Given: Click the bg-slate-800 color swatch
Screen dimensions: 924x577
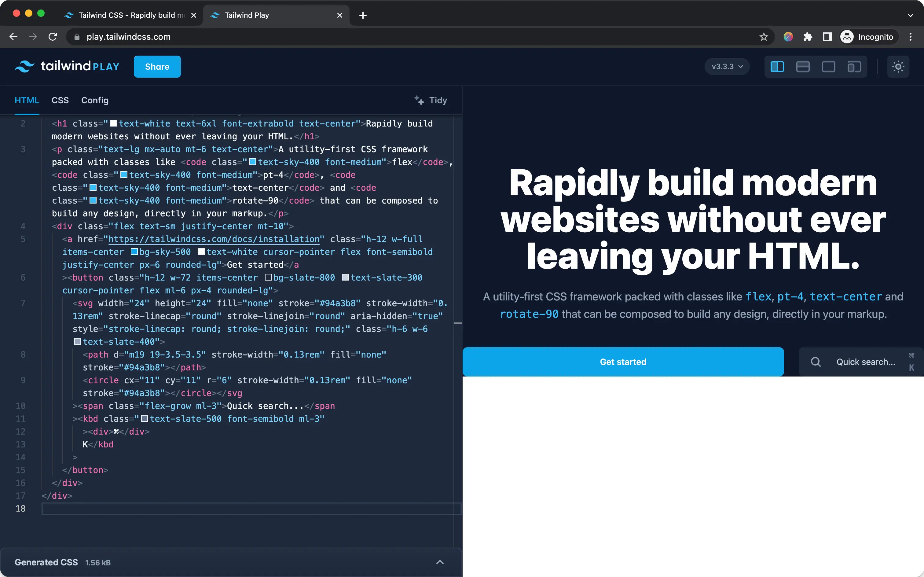Looking at the screenshot, I should [268, 277].
